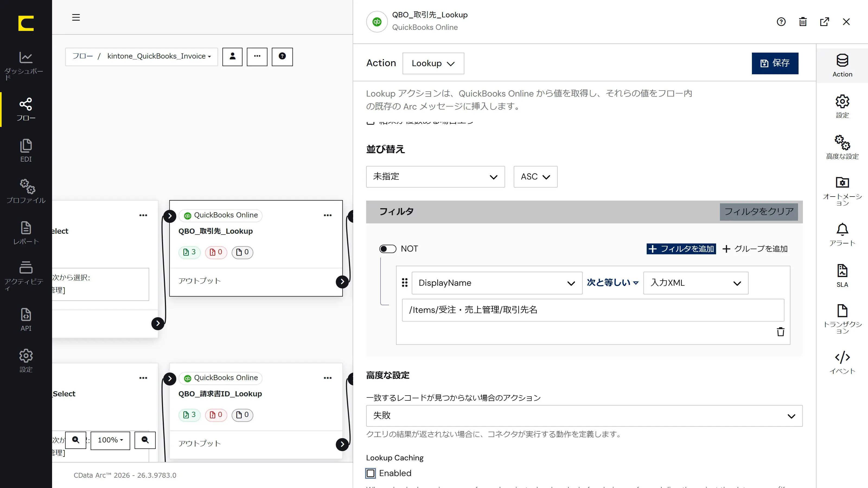Open the フロー flows page in sidebar
The height and width of the screenshot is (488, 868).
click(25, 110)
